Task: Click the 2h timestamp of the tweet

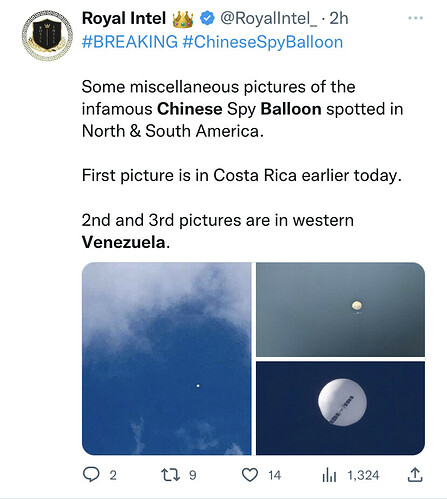Action: coord(339,19)
